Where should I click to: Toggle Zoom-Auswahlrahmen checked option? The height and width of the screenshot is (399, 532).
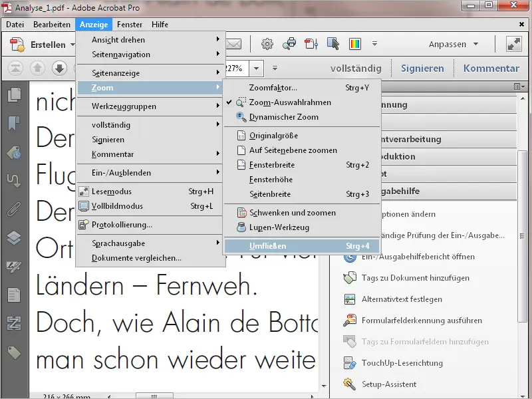[x=301, y=102]
